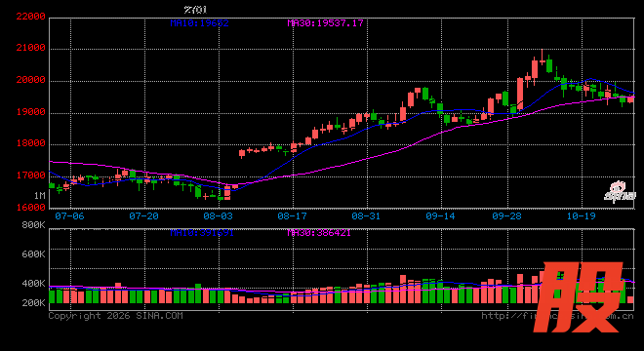The height and width of the screenshot is (351, 644).
Task: Click the volume MA10:391691 label
Action: [x=202, y=233]
